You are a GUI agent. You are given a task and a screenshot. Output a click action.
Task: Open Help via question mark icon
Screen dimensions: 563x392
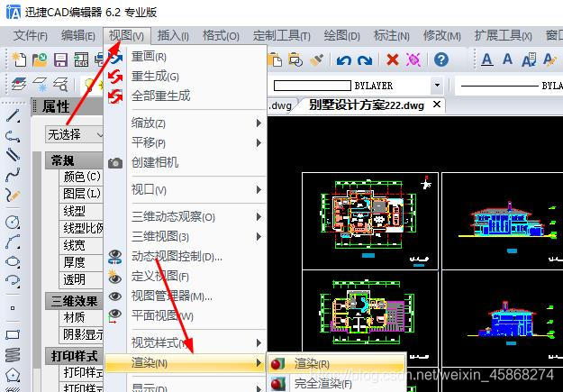tap(441, 59)
